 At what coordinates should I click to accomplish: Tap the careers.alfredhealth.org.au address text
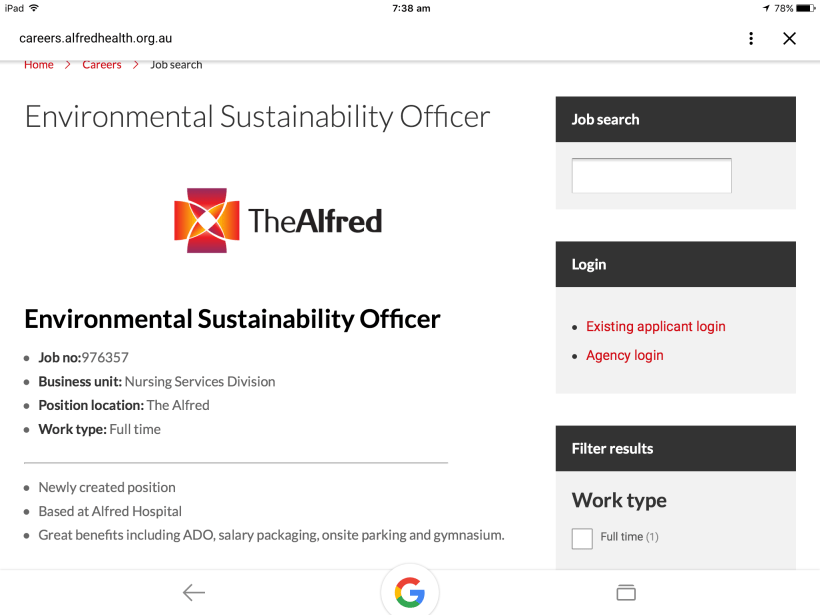(x=96, y=38)
